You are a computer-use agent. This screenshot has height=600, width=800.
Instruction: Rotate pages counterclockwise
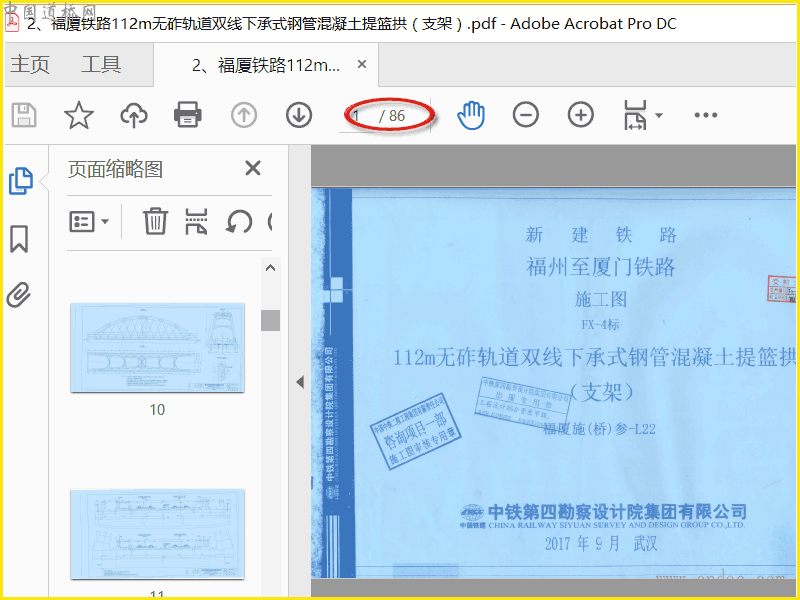(x=239, y=222)
